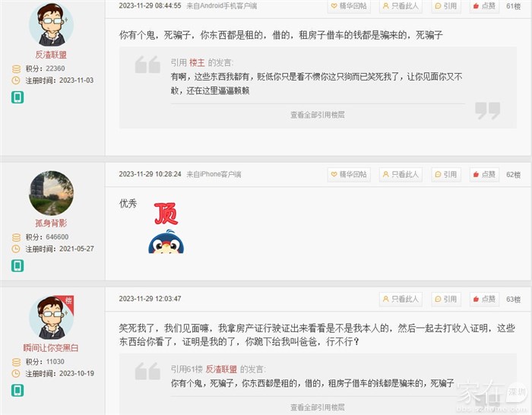Like floor 62 post with 点赞
This screenshot has width=532, height=415.
point(484,174)
